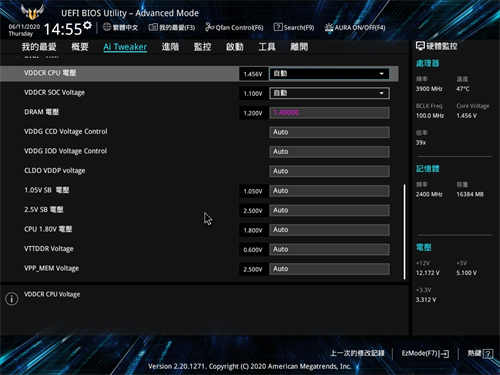Click the settings list vertical scrollbar
The height and width of the screenshot is (375, 500).
coord(404,232)
